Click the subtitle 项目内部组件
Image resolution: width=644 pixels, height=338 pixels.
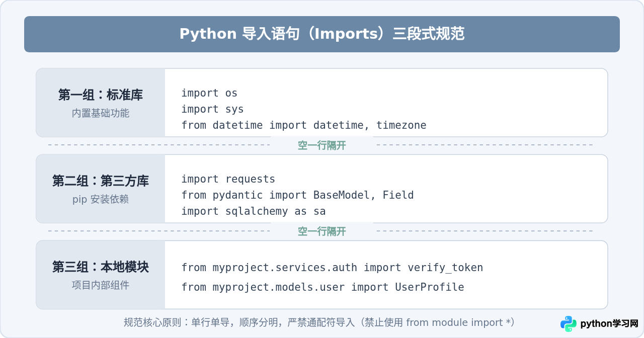[x=101, y=285]
